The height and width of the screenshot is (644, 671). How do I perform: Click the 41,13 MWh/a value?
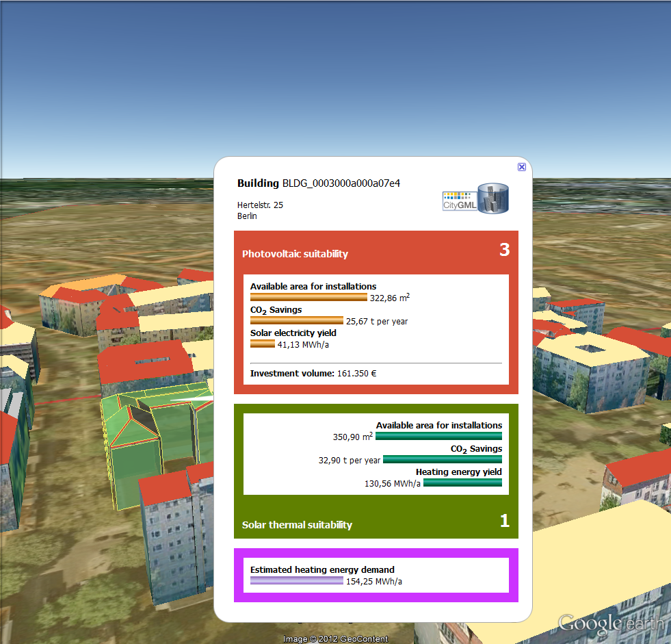[x=303, y=345]
